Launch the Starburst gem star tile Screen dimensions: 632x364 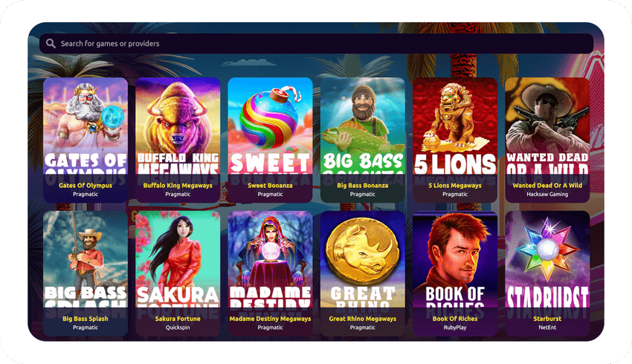click(547, 273)
